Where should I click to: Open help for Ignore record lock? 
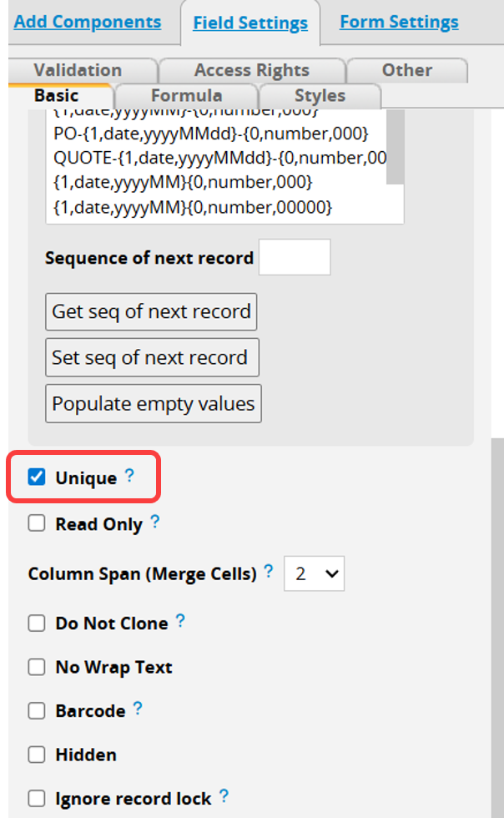[224, 795]
